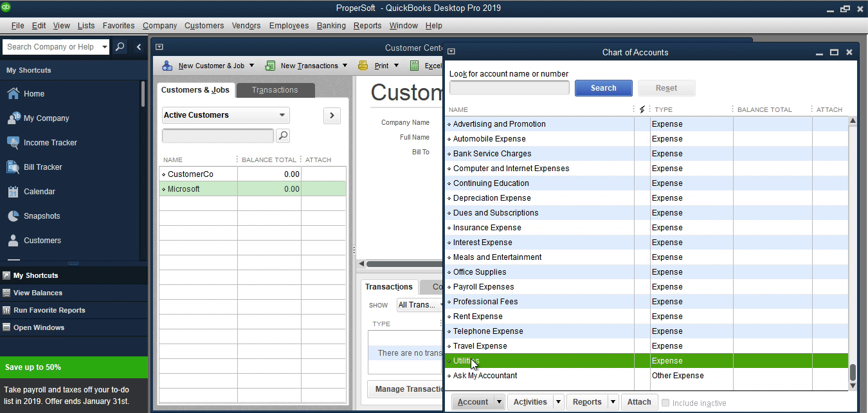Viewport: 868px width, 413px height.
Task: Click customer search magnifier button
Action: click(x=282, y=136)
